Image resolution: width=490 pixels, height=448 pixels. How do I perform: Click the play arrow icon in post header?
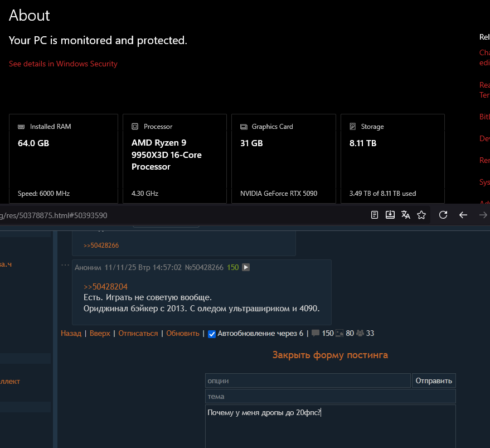coord(246,267)
